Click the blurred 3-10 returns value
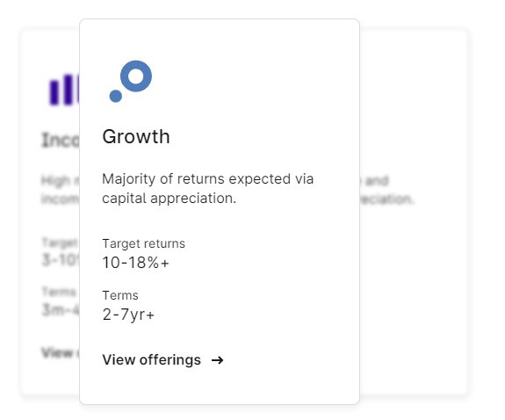This screenshot has height=420, width=505. (x=61, y=260)
